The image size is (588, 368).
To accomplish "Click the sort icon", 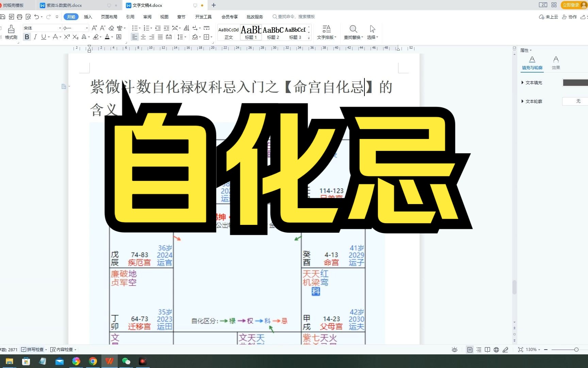I will [186, 28].
